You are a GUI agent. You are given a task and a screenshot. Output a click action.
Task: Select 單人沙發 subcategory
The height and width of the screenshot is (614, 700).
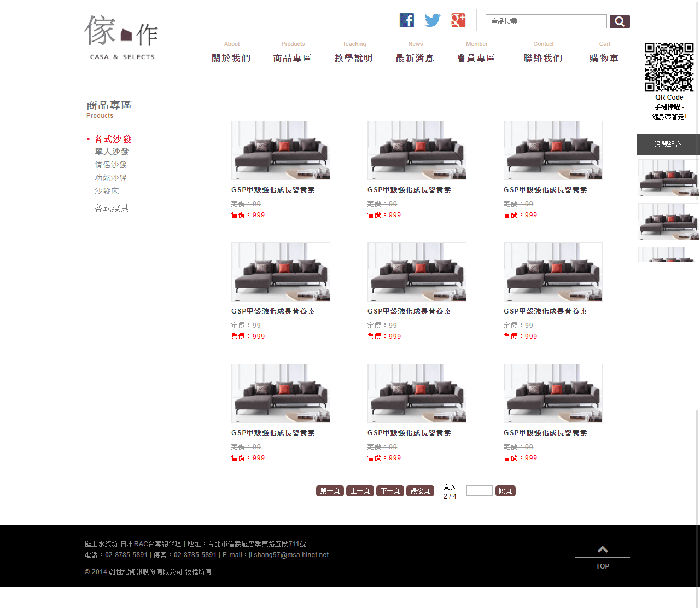pos(112,152)
